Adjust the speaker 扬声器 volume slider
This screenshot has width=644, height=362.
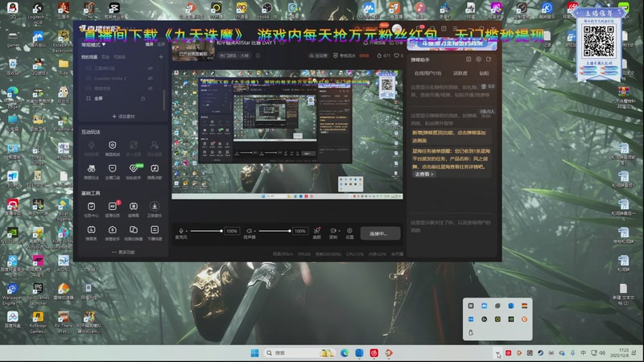[x=275, y=231]
